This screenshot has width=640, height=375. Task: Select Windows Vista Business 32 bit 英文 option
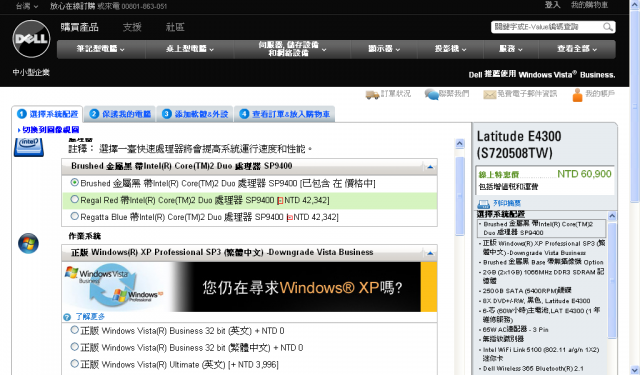pos(74,330)
